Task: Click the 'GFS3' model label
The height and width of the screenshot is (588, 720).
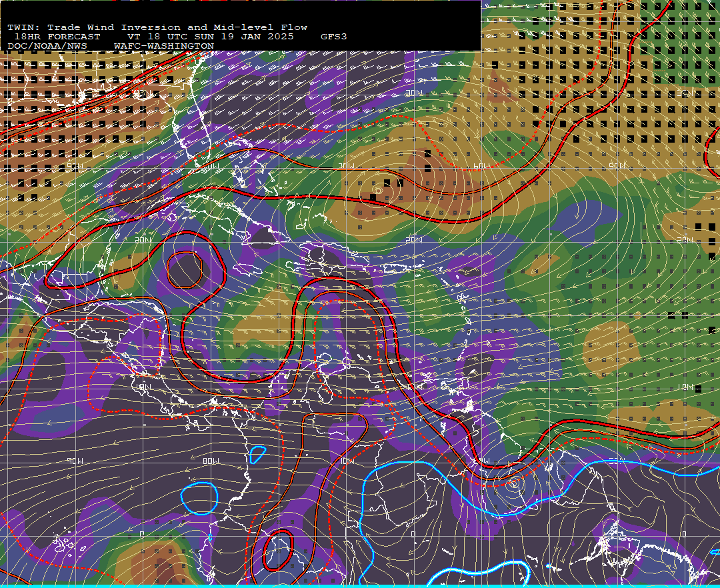Action: tap(334, 37)
